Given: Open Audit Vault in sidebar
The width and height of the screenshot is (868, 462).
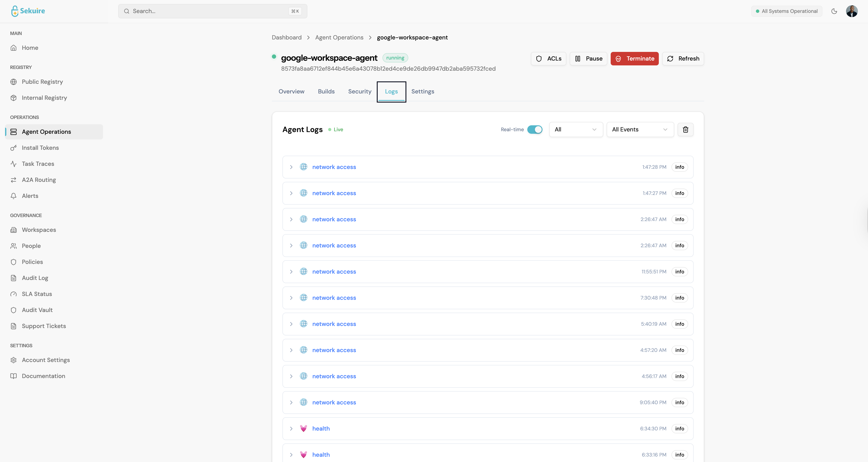Looking at the screenshot, I should (x=37, y=310).
